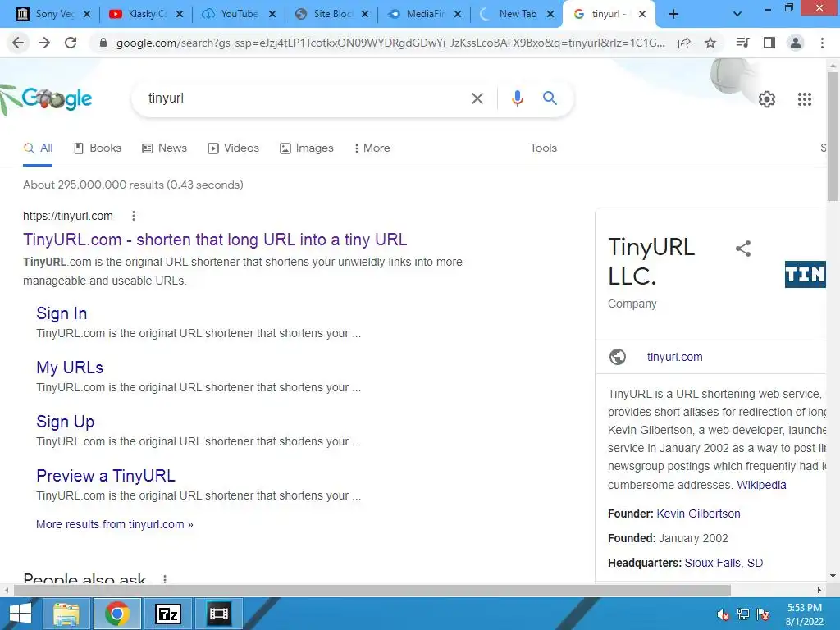Select the Chrome taskbar icon
The image size is (840, 630).
117,614
